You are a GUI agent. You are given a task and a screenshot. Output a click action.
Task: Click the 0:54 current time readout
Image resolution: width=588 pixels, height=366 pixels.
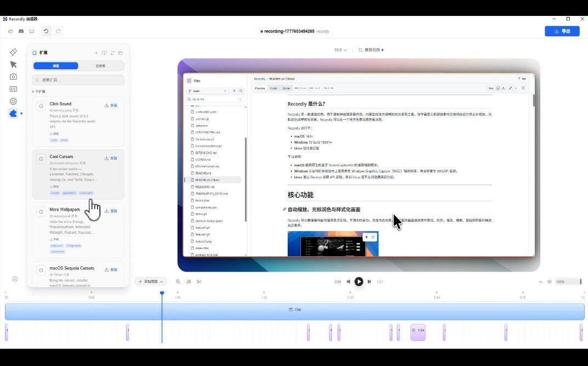(338, 282)
